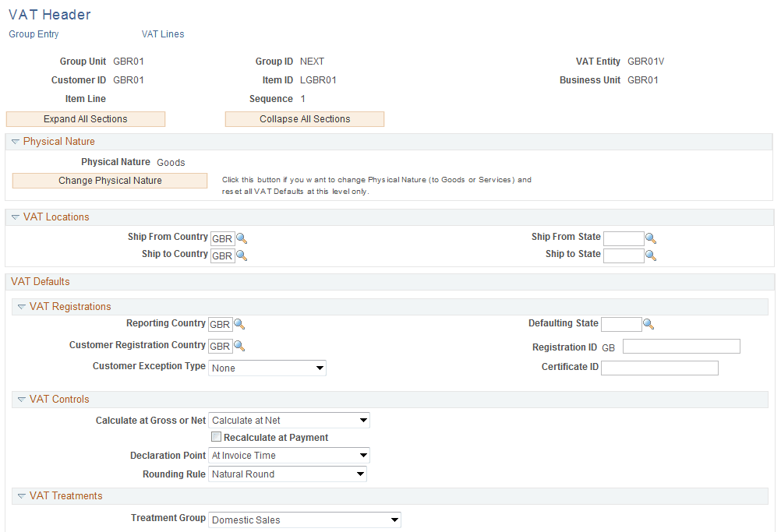Open the Ship to Country lookup
Screen dimensions: 781x532
point(242,255)
